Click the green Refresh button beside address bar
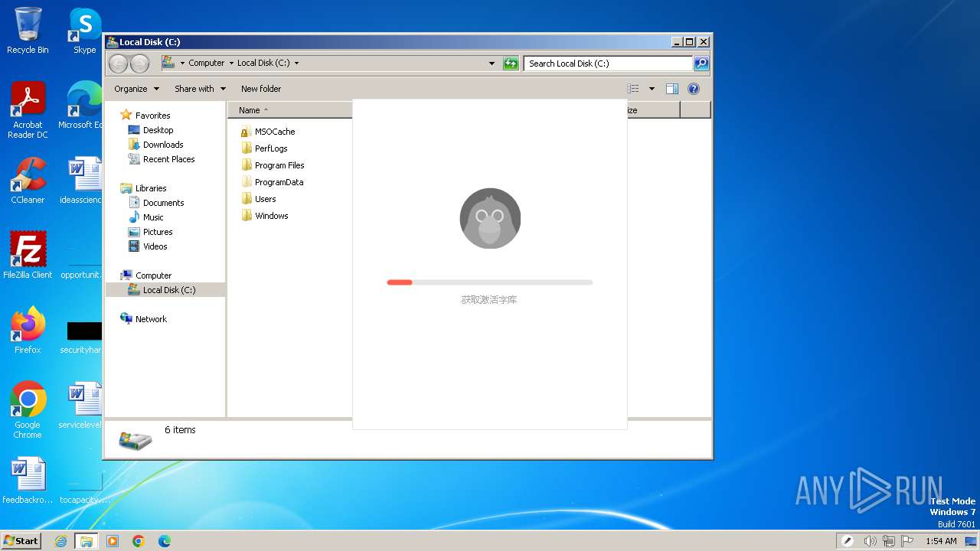 [511, 64]
